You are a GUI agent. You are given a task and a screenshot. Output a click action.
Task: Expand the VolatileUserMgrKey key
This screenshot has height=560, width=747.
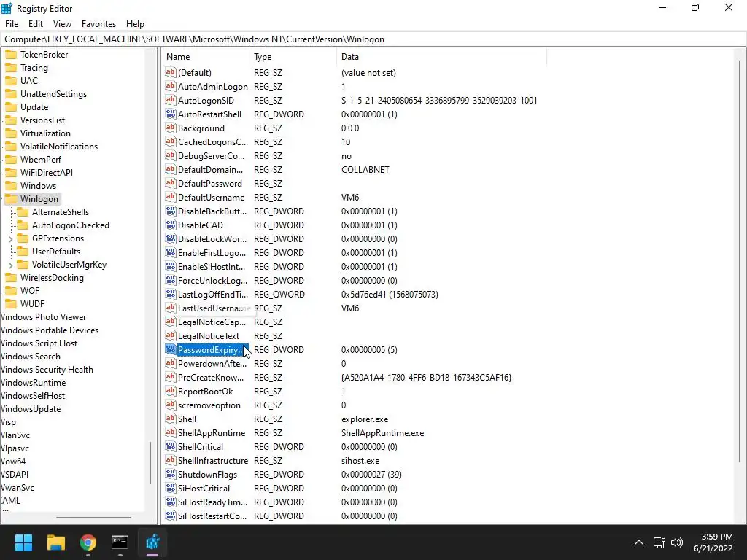tap(10, 265)
